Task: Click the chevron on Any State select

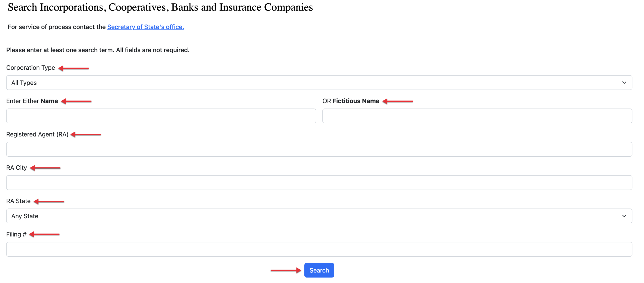Action: (x=624, y=216)
